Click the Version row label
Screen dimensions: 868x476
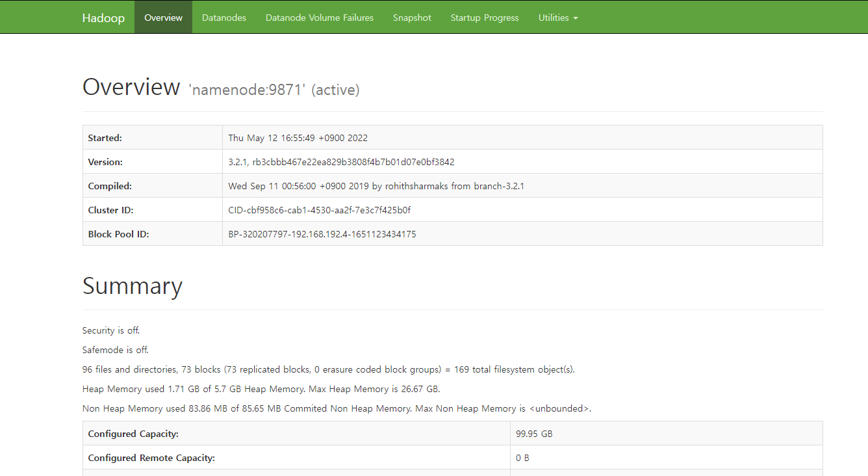coord(105,162)
